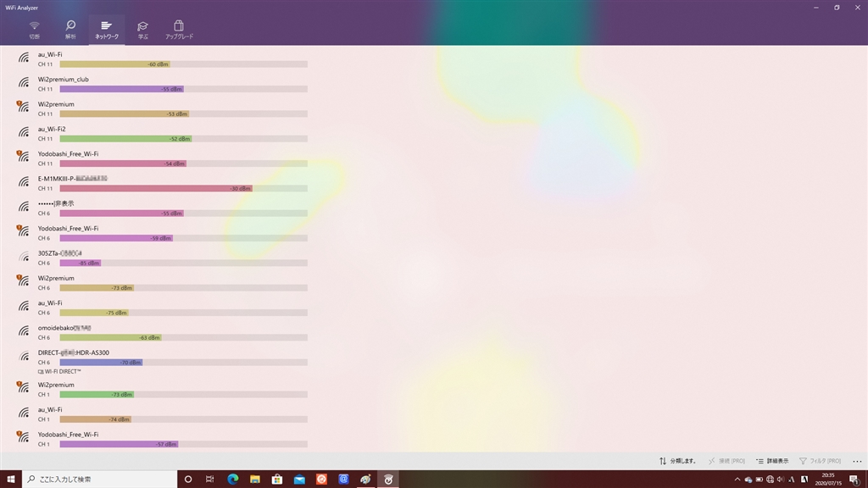This screenshot has height=488, width=868.
Task: Click the signal icon for DIRECT HDR-AS300
Action: (x=23, y=357)
